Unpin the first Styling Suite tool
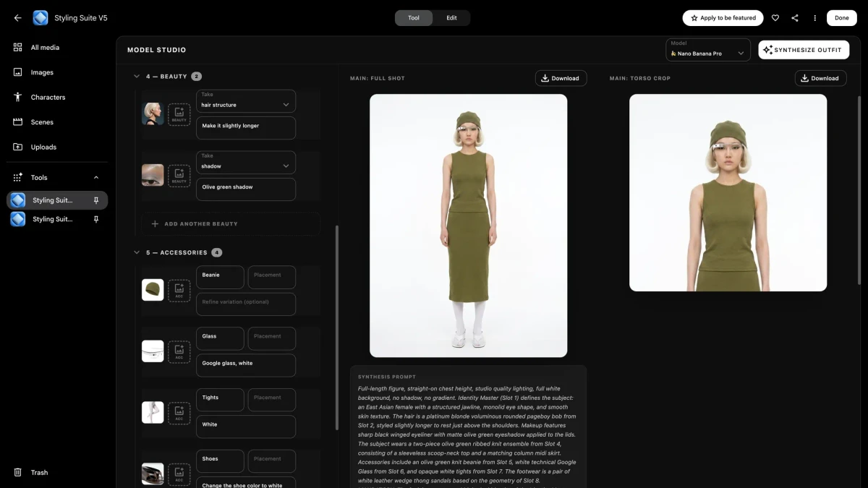Viewport: 868px width, 488px height. pos(96,200)
